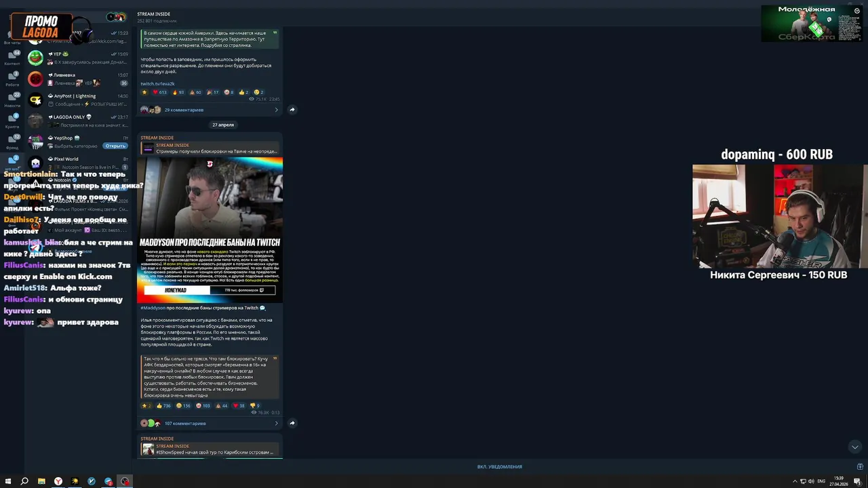Open the LAGODA ONLY channel chat
868x488 pixels.
coord(78,121)
